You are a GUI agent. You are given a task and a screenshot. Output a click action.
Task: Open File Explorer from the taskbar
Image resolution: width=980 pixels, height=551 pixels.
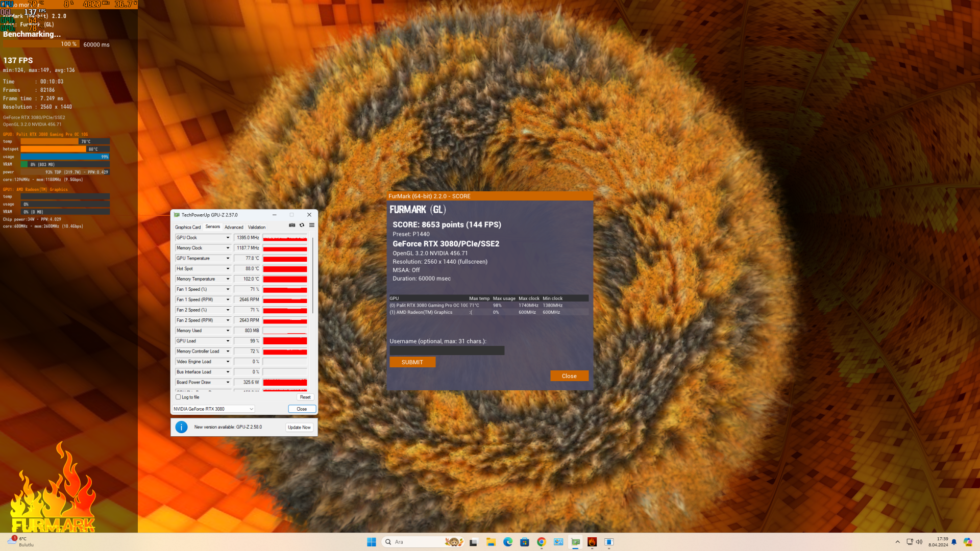[491, 542]
